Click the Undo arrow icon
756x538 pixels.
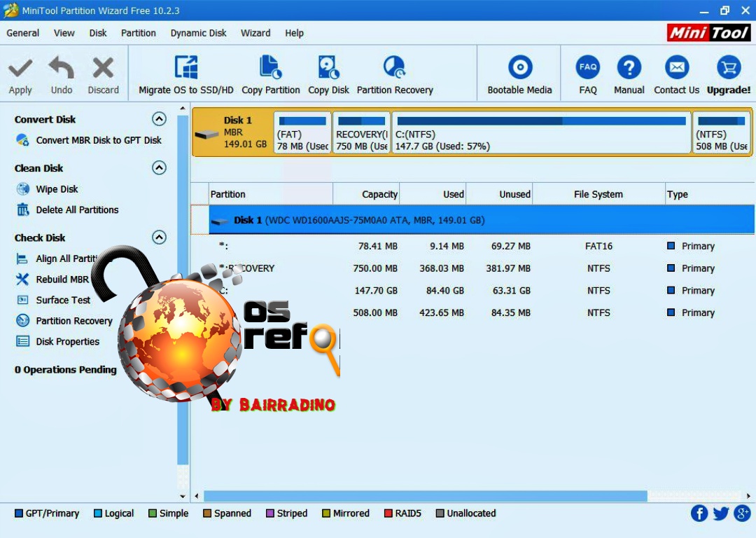point(62,68)
